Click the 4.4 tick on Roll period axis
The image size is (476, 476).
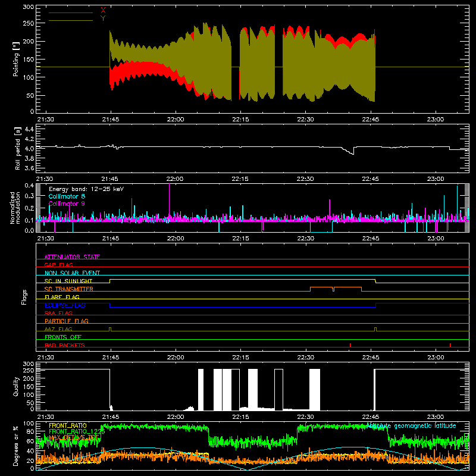click(x=29, y=129)
